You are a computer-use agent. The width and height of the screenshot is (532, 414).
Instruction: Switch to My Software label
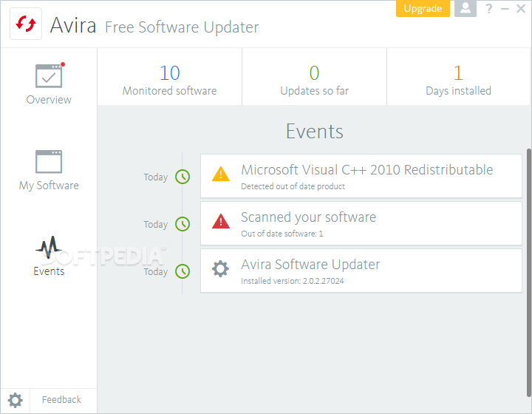[x=49, y=186]
